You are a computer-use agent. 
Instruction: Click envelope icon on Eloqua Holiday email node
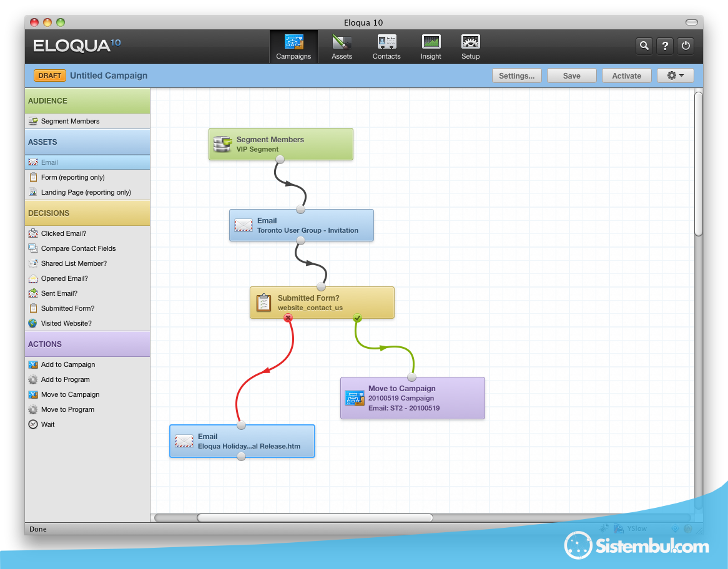(x=184, y=441)
